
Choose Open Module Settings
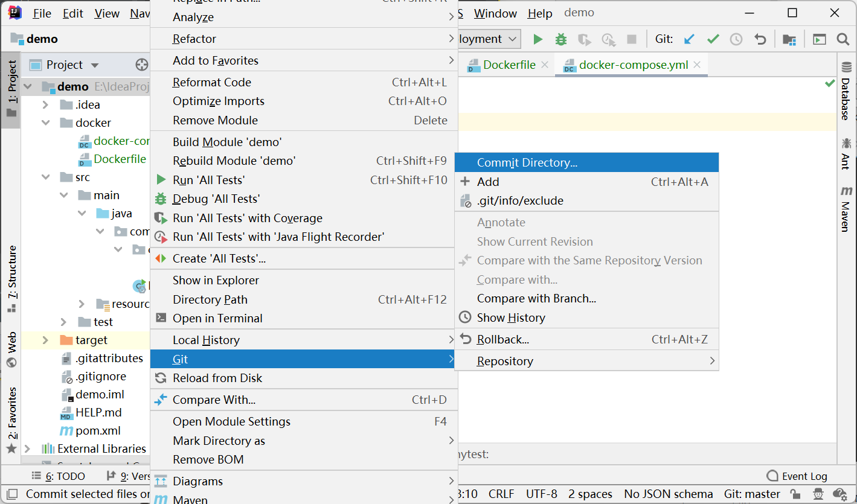(304, 421)
